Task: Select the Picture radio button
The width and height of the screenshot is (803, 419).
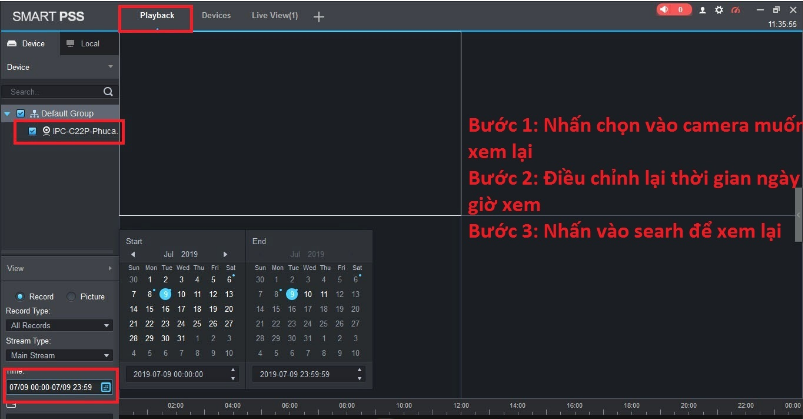Action: point(71,296)
